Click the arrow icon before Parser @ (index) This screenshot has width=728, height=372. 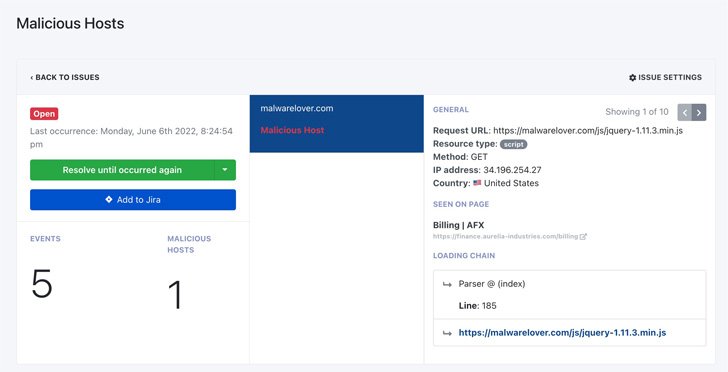(447, 284)
